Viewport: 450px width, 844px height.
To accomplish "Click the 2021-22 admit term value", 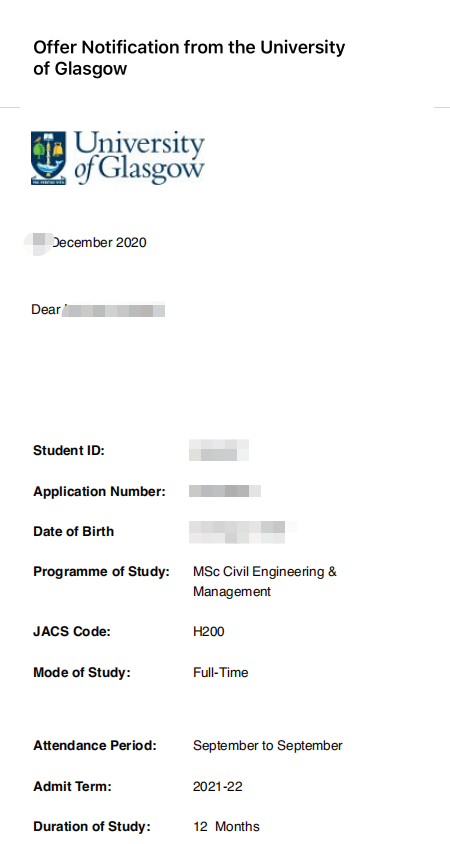I will tap(217, 786).
